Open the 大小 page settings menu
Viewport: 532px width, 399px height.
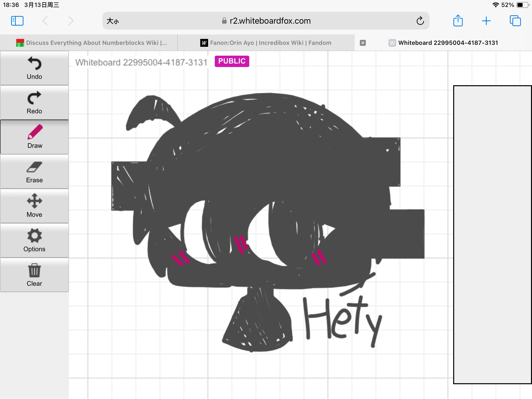[113, 21]
